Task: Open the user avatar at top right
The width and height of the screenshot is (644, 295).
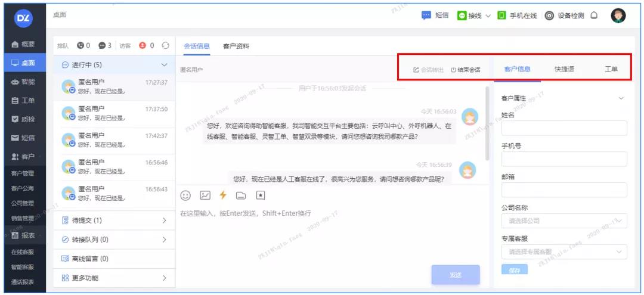Action: point(618,16)
